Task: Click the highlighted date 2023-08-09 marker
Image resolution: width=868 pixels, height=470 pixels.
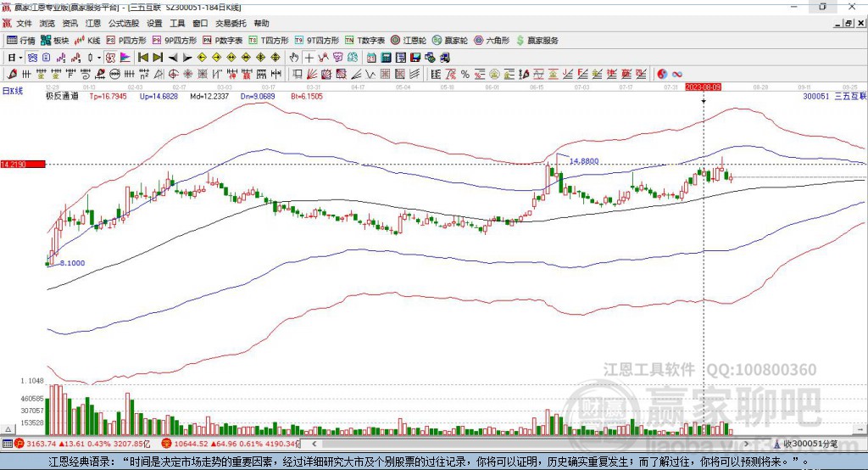Action: 704,87
